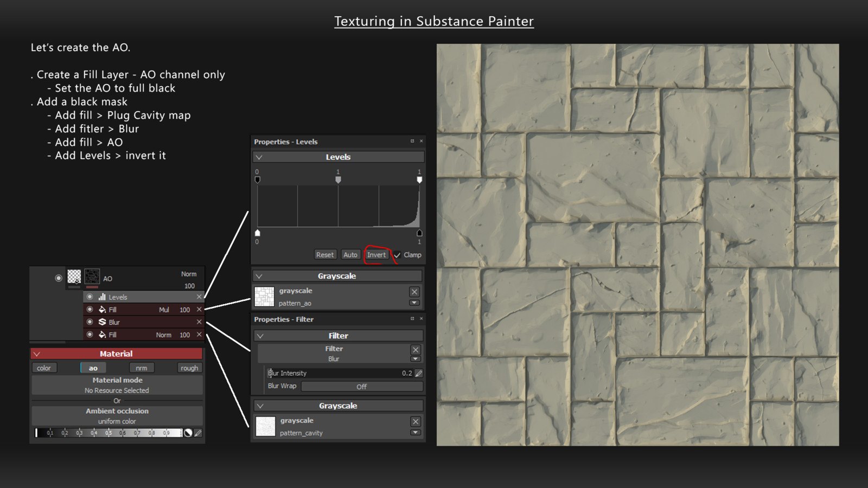Open the Mul blend mode of Fill effect

tap(164, 310)
